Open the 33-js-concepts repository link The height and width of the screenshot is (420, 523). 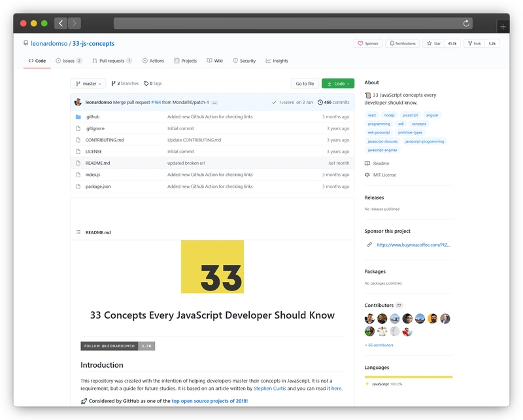click(93, 43)
